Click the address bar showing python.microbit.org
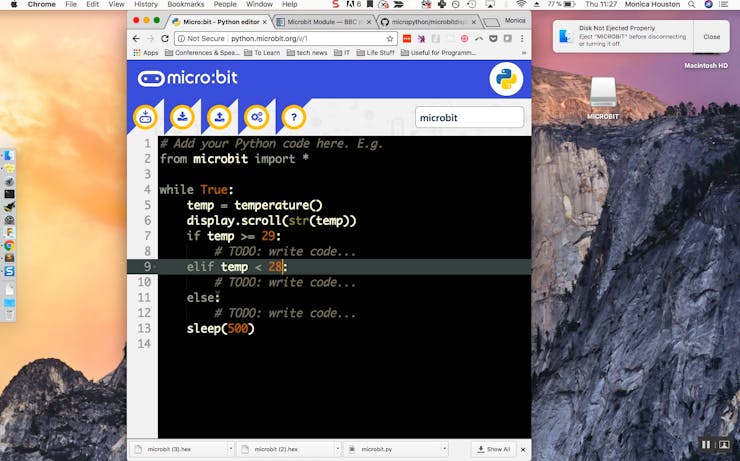This screenshot has width=740, height=461. pyautogui.click(x=286, y=39)
